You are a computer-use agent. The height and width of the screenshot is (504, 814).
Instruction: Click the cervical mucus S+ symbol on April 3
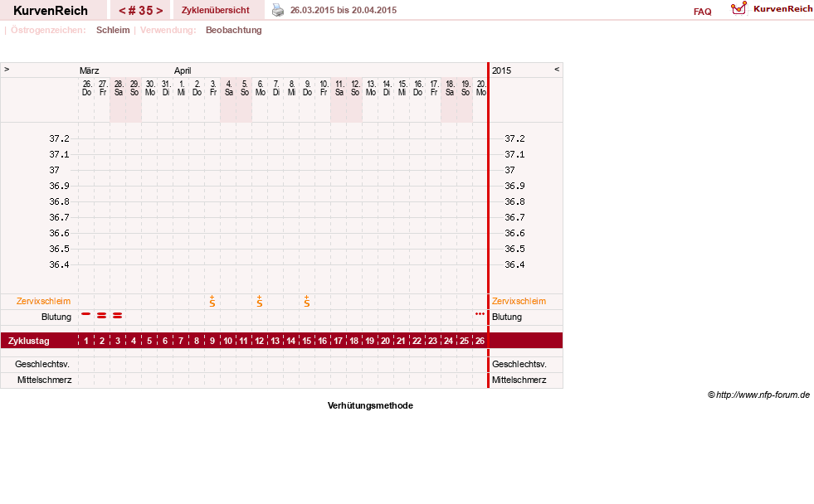(212, 301)
